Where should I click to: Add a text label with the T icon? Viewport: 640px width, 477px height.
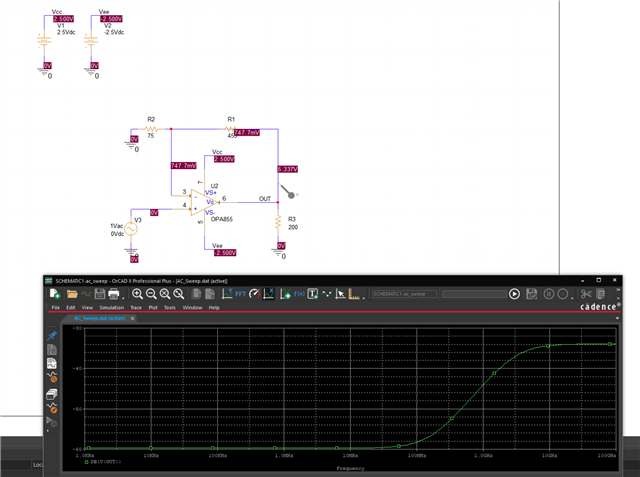(313, 294)
